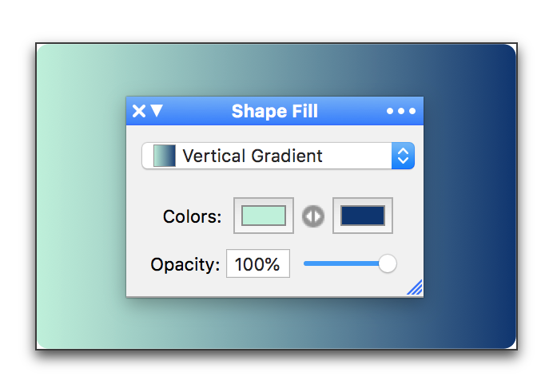Screen dimensions: 553x392
Task: Click the blue stepper arrows of fill dropdown
Action: pos(403,156)
